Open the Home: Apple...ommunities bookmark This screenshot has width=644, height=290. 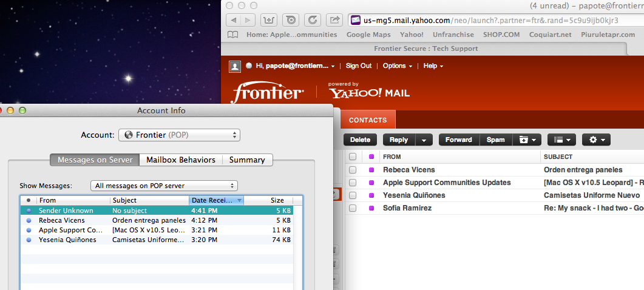click(x=291, y=35)
